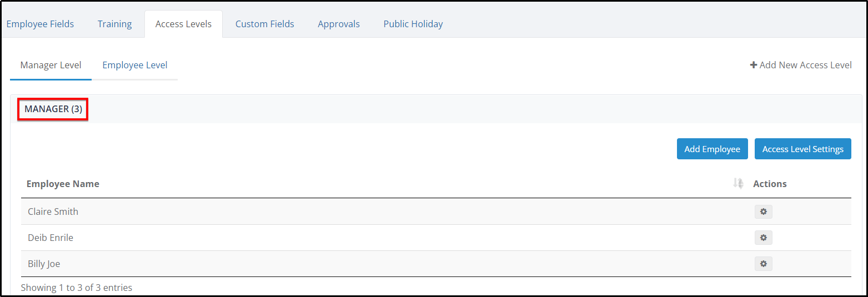Click Billy Joe's settings gear icon
The image size is (868, 297).
[x=763, y=264]
